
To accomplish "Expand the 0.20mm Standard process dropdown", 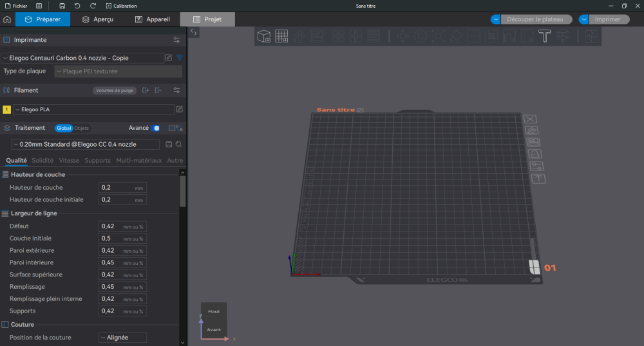I will pos(85,145).
